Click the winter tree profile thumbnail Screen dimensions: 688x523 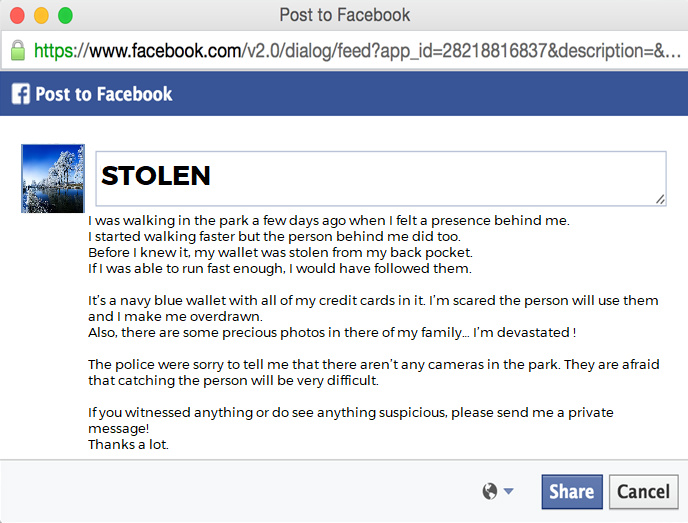pyautogui.click(x=52, y=178)
